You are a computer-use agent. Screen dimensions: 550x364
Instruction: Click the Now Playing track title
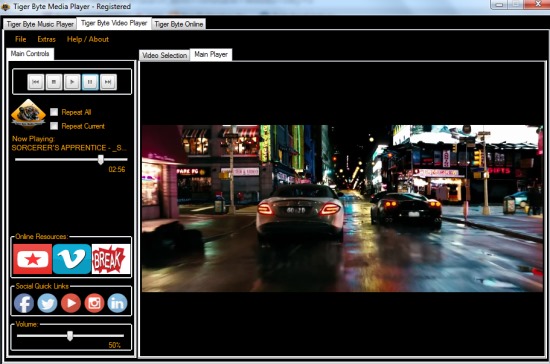(68, 148)
